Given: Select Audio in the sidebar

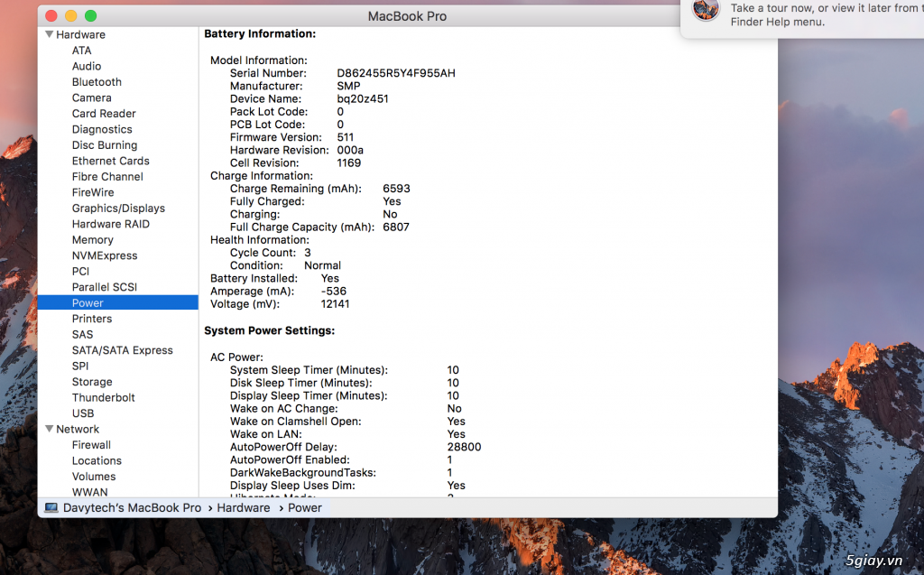Looking at the screenshot, I should click(x=86, y=66).
